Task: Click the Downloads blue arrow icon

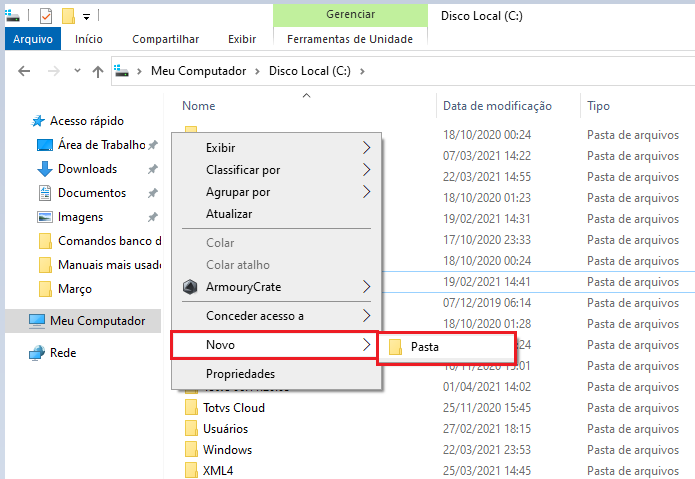Action: tap(45, 169)
